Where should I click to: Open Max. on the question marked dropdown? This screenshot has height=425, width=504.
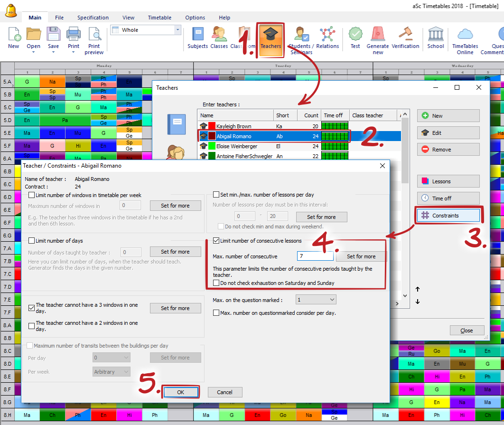pos(332,300)
